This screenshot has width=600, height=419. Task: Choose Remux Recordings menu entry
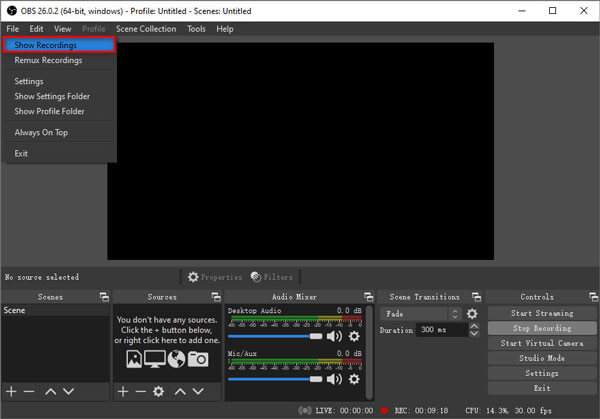(x=48, y=60)
